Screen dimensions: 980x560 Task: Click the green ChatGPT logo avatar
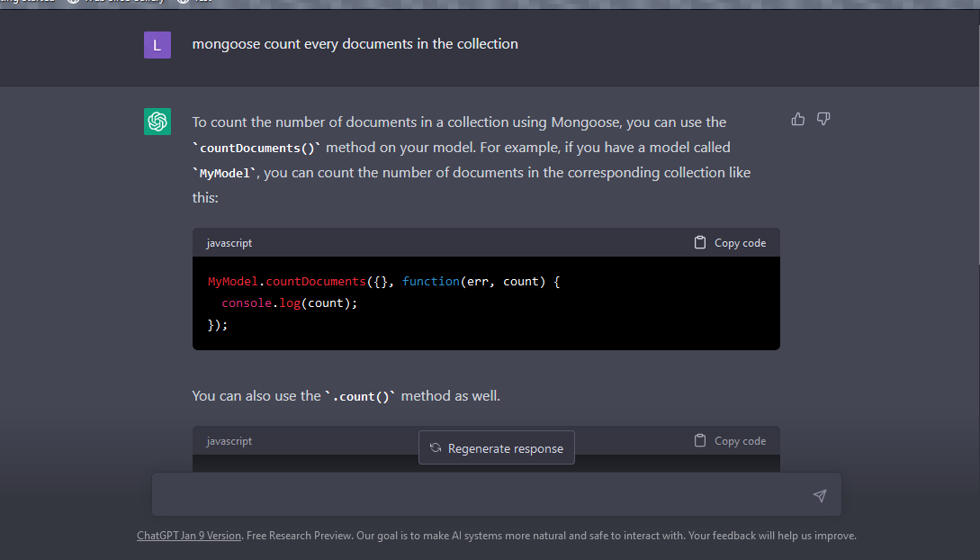pyautogui.click(x=157, y=122)
